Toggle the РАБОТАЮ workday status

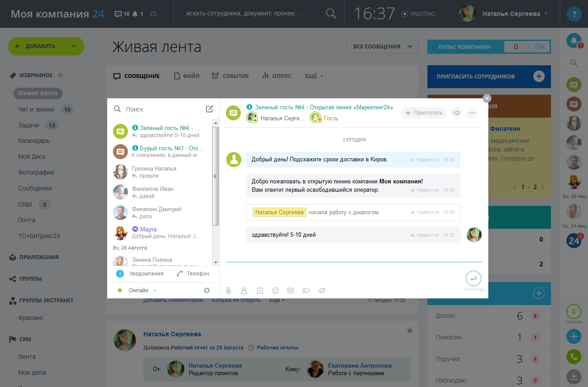pyautogui.click(x=418, y=14)
